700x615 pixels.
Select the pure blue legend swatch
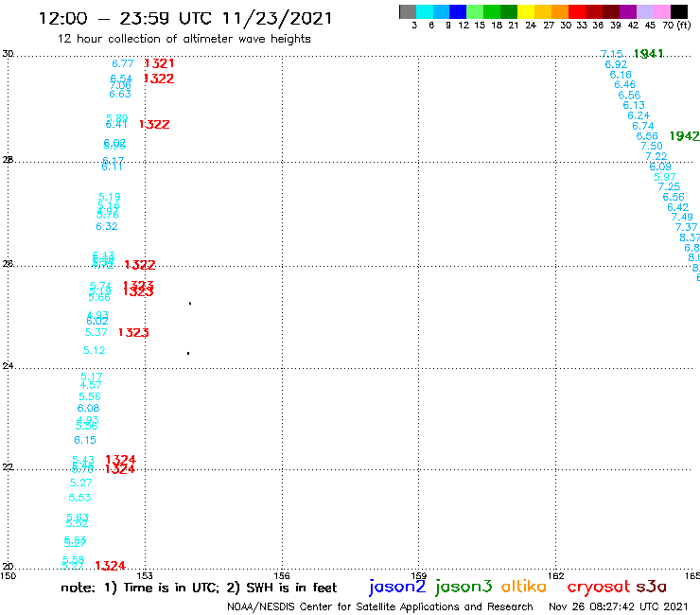[458, 11]
